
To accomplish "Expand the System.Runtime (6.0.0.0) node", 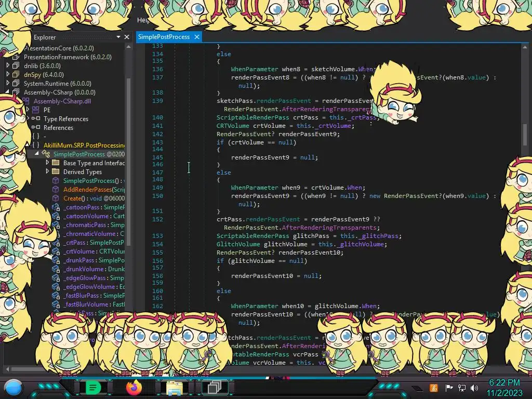I will (x=8, y=83).
